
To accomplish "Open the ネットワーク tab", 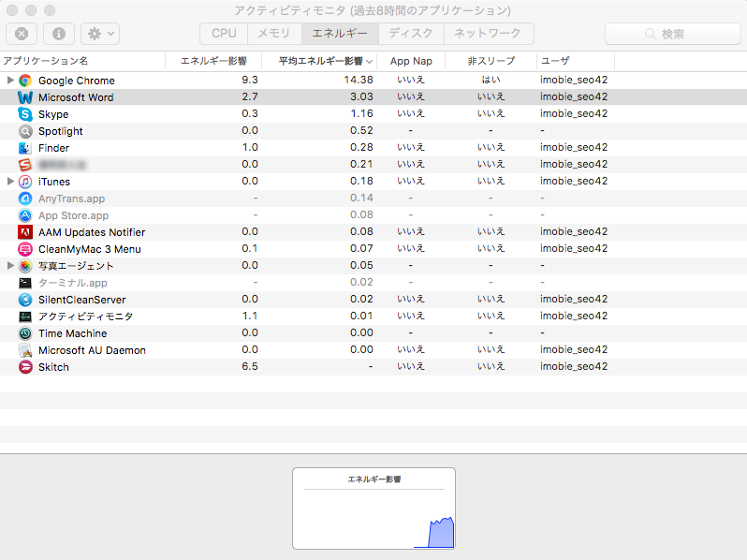I will pyautogui.click(x=489, y=34).
